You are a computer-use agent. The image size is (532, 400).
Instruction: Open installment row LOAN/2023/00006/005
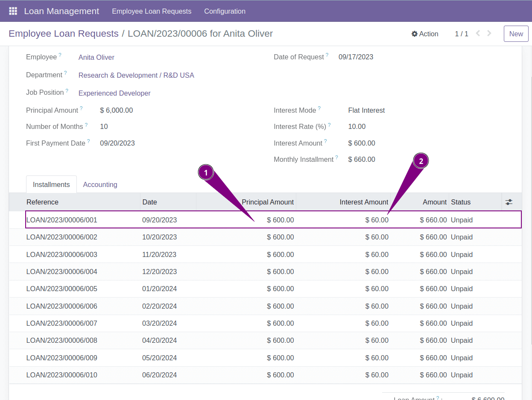point(62,289)
